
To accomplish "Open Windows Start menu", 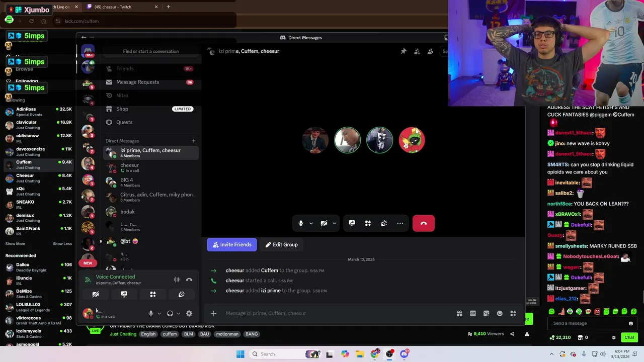I will (x=240, y=354).
